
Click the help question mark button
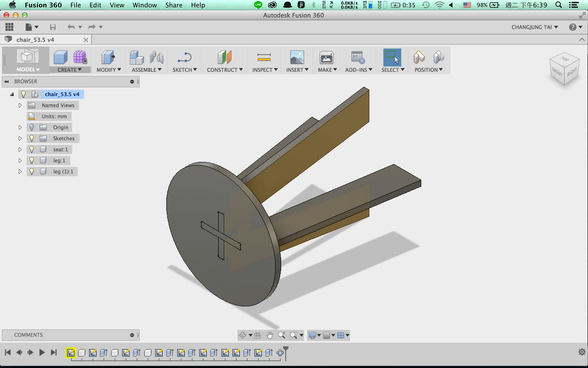573,27
